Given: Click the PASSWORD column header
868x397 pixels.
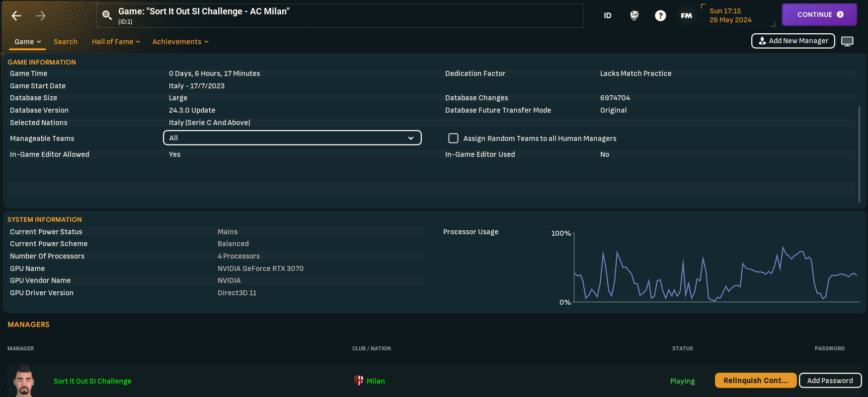Looking at the screenshot, I should click(x=830, y=348).
